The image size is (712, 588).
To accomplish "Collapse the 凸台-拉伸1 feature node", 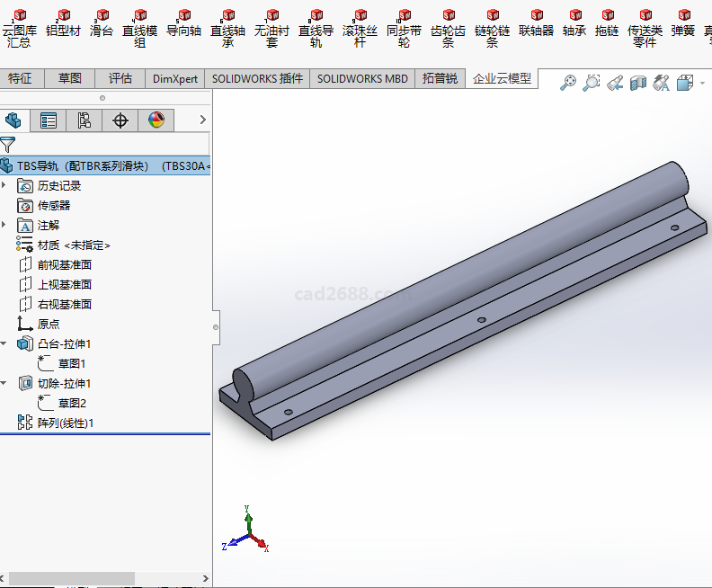I will click(x=4, y=343).
